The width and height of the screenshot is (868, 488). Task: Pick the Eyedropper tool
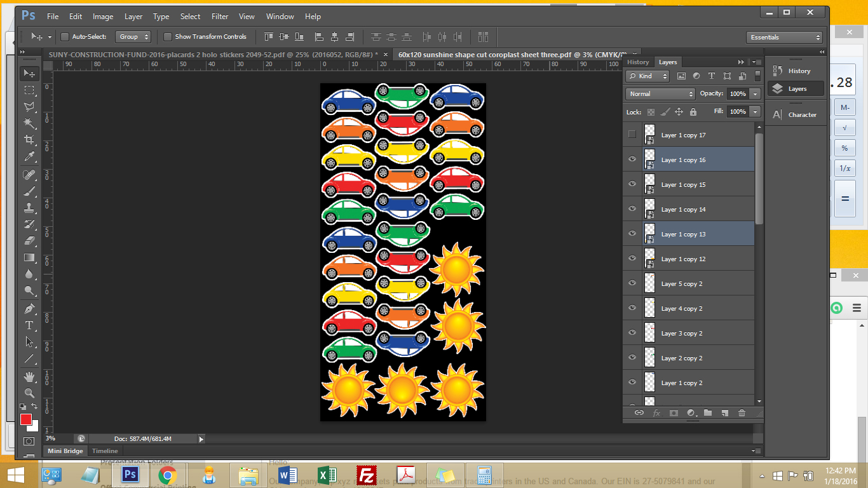coord(29,156)
